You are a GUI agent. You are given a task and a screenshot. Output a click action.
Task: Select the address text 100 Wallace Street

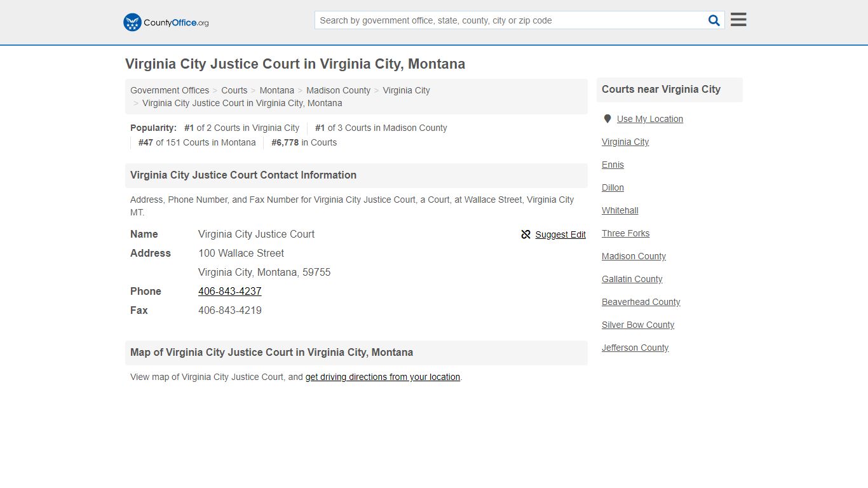click(x=241, y=253)
